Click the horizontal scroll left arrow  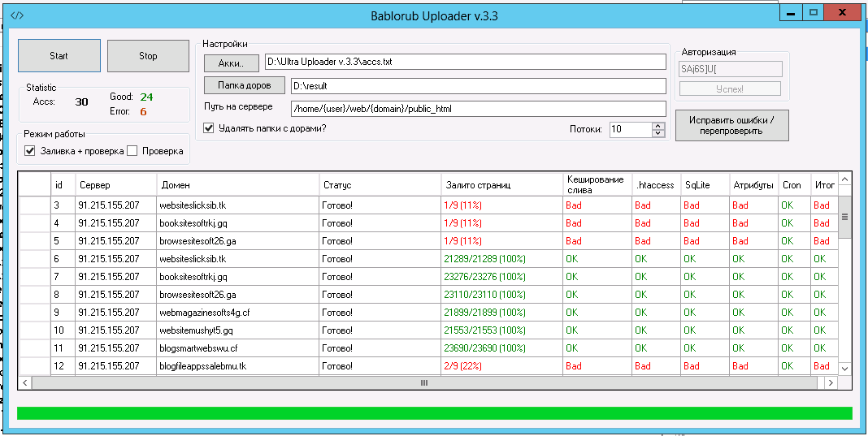(x=25, y=382)
